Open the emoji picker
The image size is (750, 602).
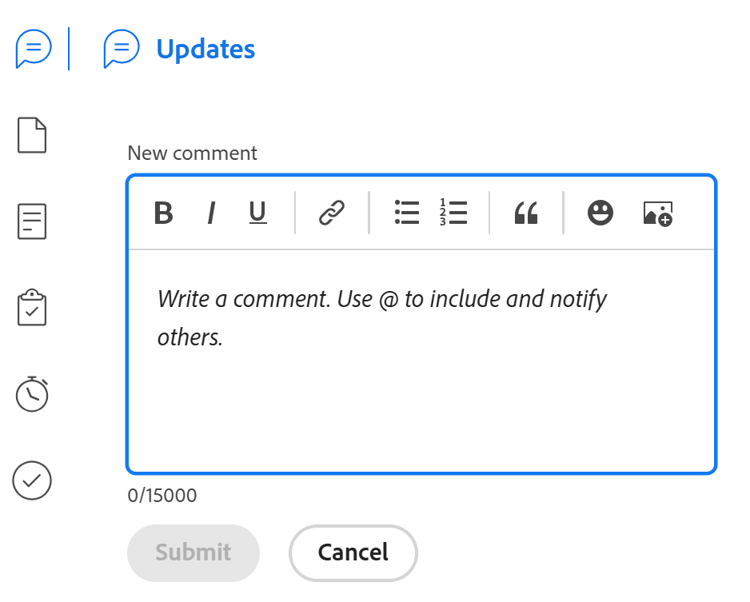[600, 212]
